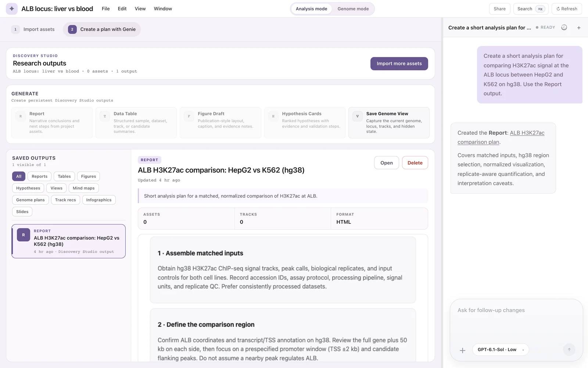
Task: Click the FORMAT HTML value cell
Action: (379, 219)
